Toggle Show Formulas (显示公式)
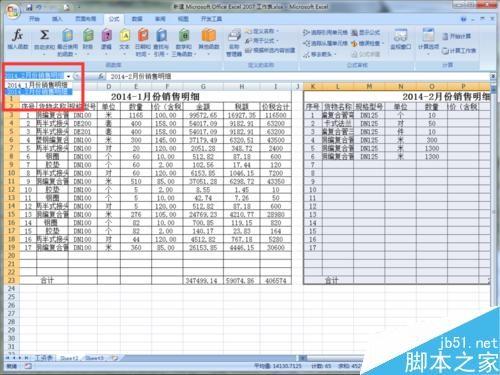This screenshot has width=500, height=375. point(366,32)
